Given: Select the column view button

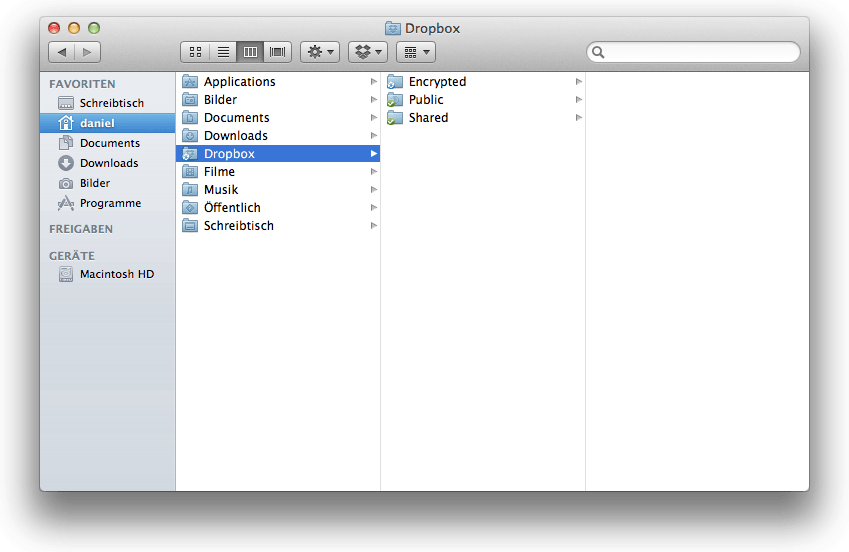Looking at the screenshot, I should pyautogui.click(x=250, y=52).
